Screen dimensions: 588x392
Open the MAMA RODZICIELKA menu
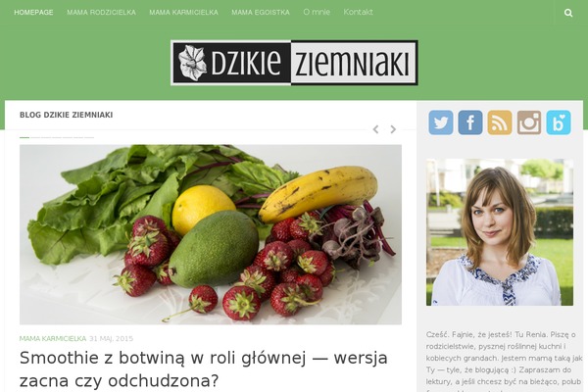(x=101, y=13)
